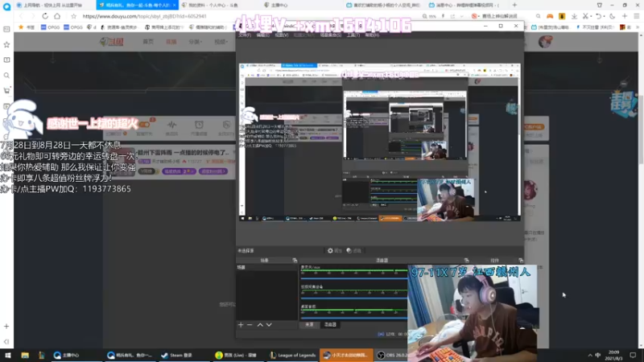Switch to the 来源 tab in OBS
Image resolution: width=644 pixels, height=362 pixels.
tap(309, 325)
